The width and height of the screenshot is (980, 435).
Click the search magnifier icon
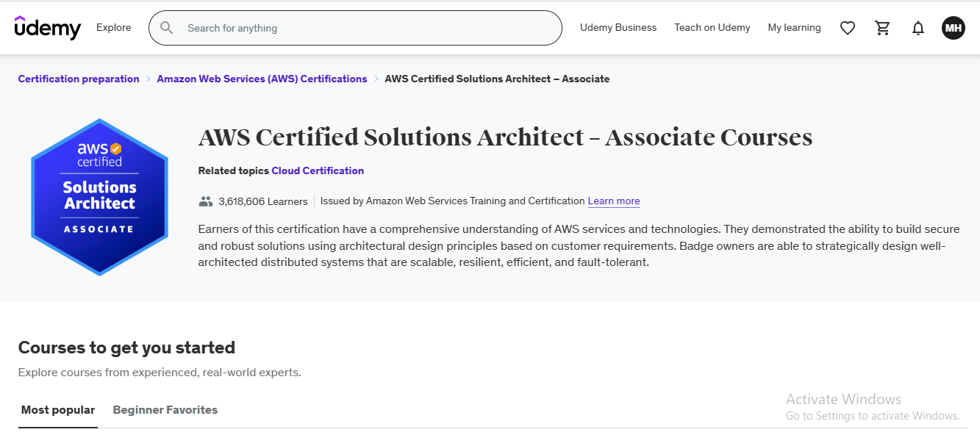(x=167, y=28)
